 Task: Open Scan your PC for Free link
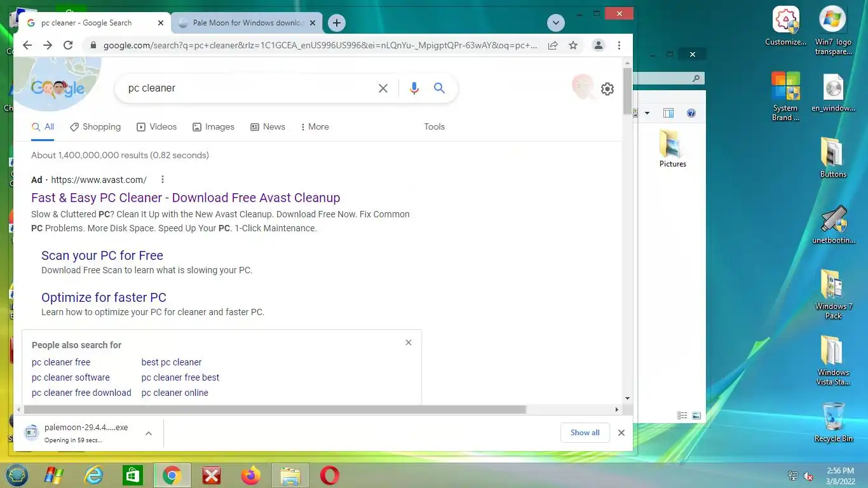[102, 255]
